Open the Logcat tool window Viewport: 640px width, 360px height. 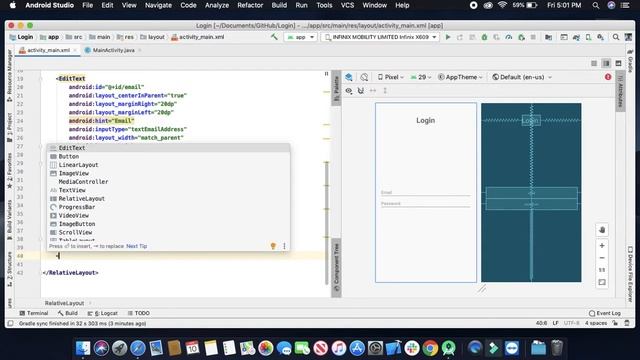[103, 313]
